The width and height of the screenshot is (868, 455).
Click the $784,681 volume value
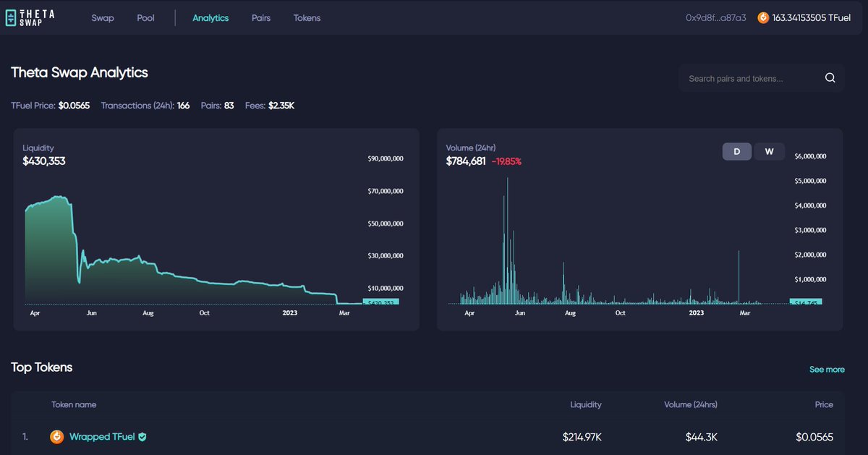tap(466, 161)
